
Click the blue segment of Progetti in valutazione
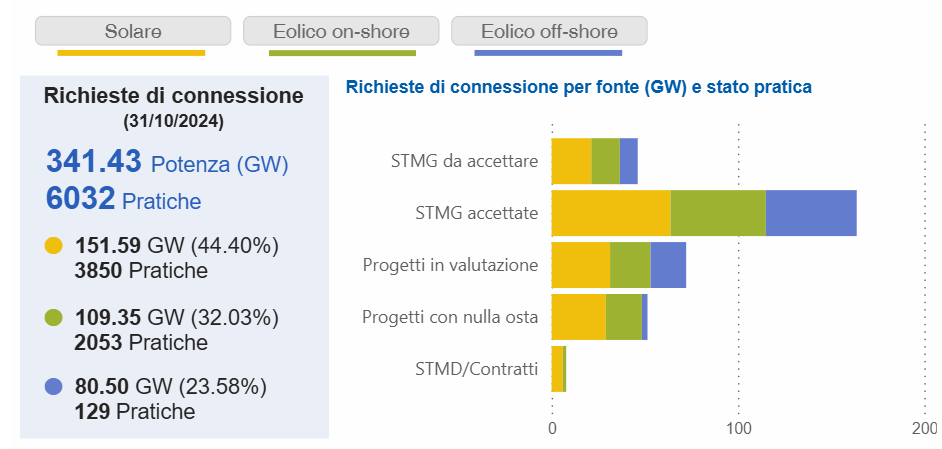(x=668, y=265)
